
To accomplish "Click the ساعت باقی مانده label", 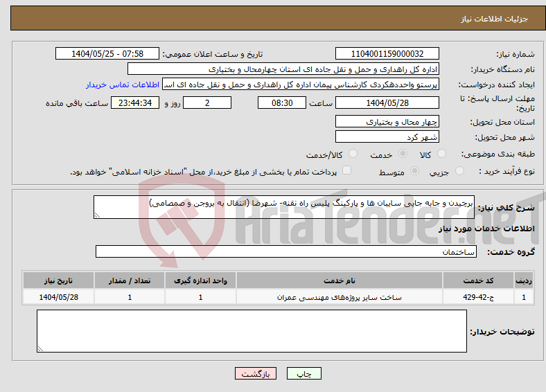I will (x=77, y=103).
